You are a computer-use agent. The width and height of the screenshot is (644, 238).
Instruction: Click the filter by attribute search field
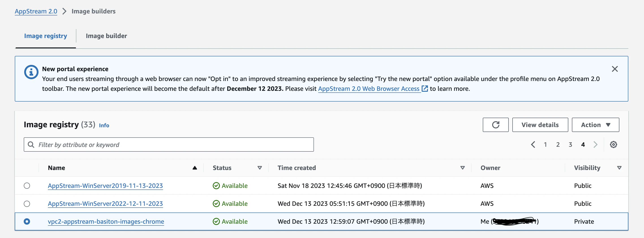169,144
